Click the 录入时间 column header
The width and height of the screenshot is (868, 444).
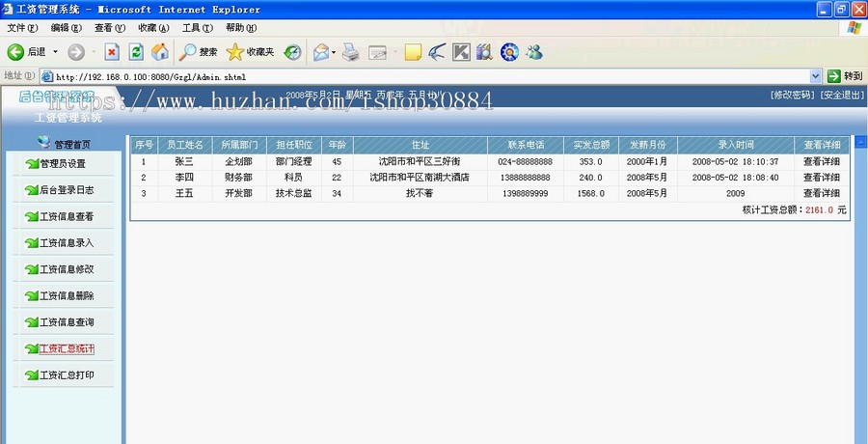[x=736, y=145]
